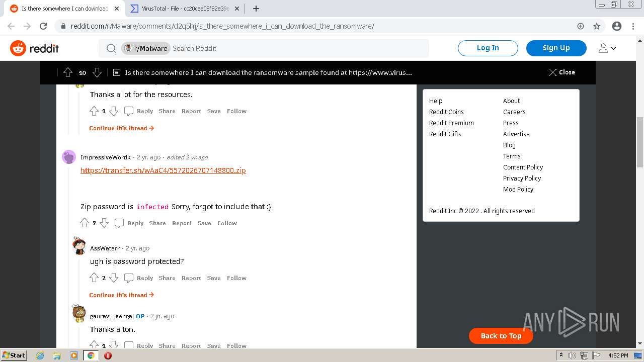Downvote the 'Thanks a lot for the resources' comment
The image size is (644, 362).
[114, 111]
